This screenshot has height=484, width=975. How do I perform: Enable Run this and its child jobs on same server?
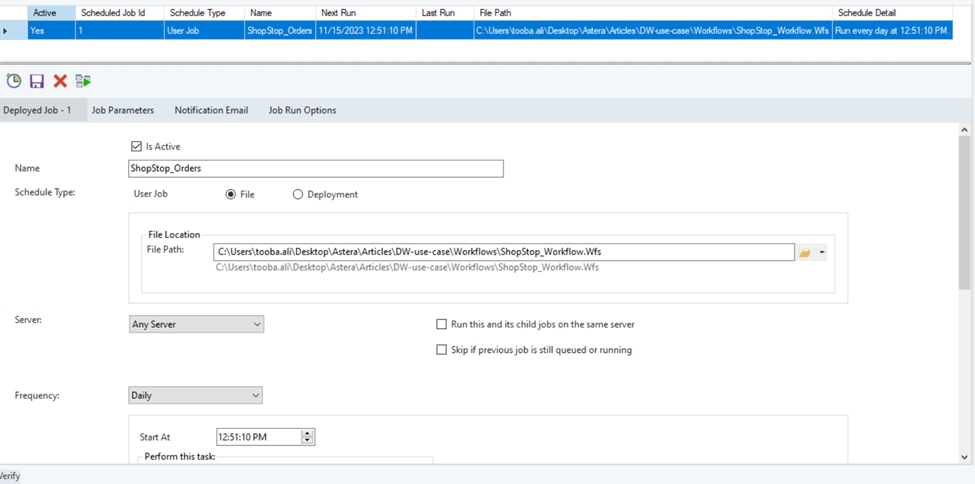441,324
